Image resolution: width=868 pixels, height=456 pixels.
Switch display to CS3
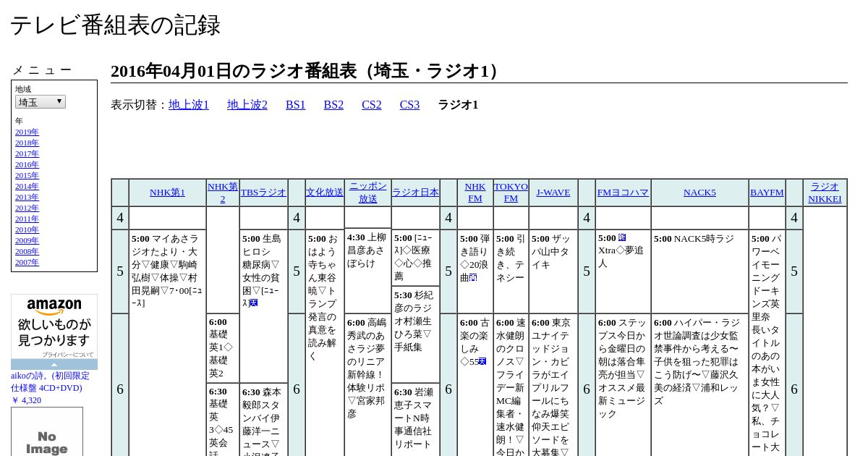pos(409,105)
